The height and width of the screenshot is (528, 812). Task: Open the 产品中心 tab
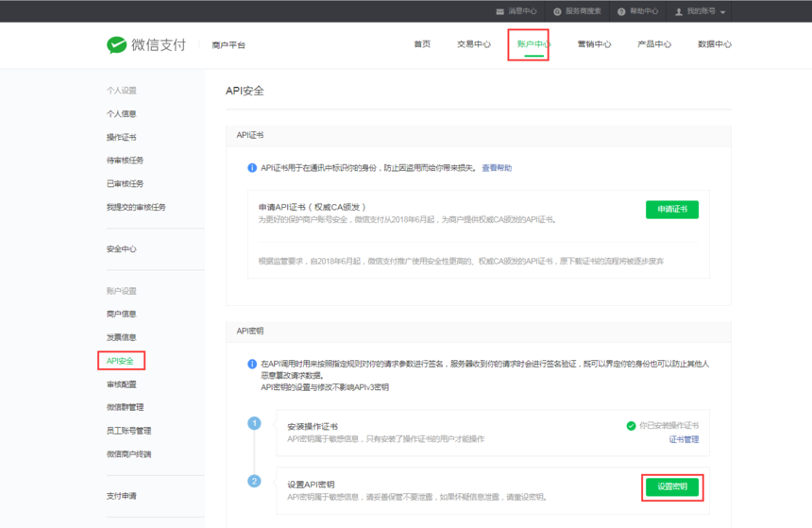[x=653, y=44]
